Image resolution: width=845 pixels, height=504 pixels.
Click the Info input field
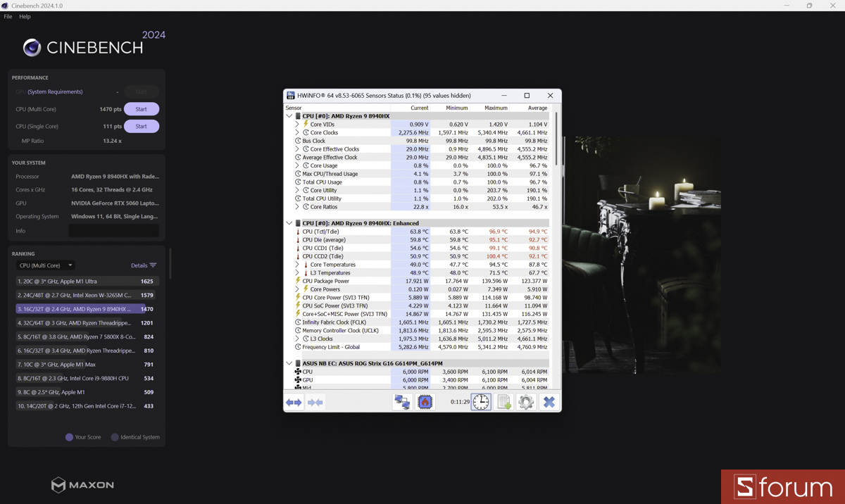(x=114, y=231)
